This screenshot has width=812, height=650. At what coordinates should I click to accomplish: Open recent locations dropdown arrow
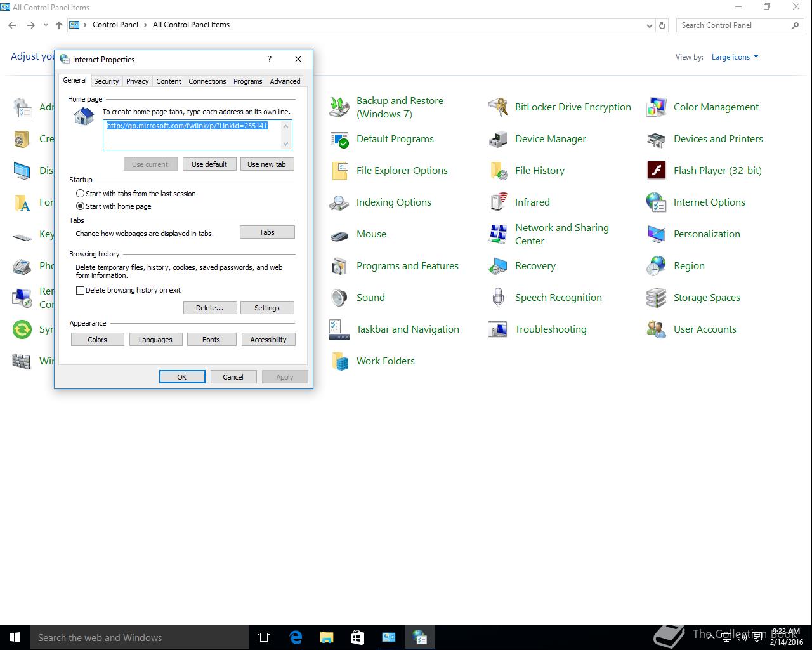click(x=46, y=25)
